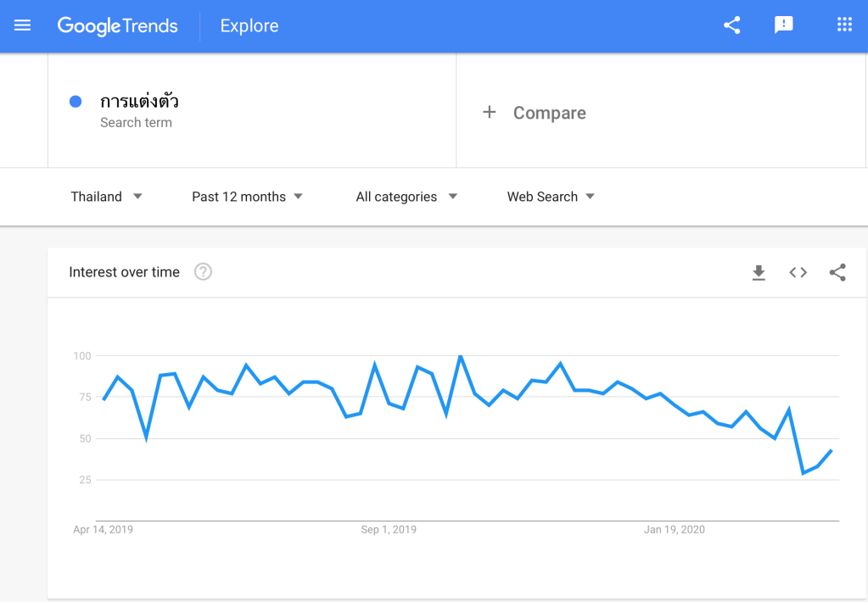Open the send feedback icon
The width and height of the screenshot is (868, 602).
[784, 25]
